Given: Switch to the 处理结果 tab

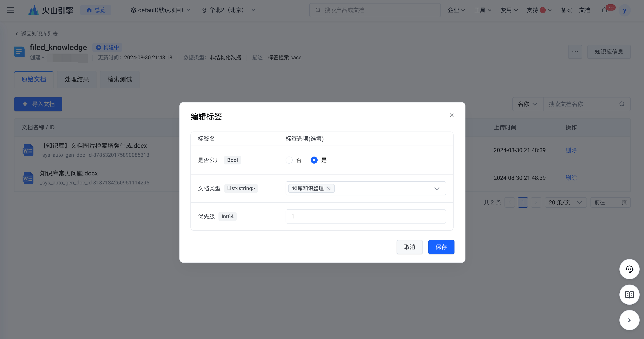Looking at the screenshot, I should click(x=77, y=79).
